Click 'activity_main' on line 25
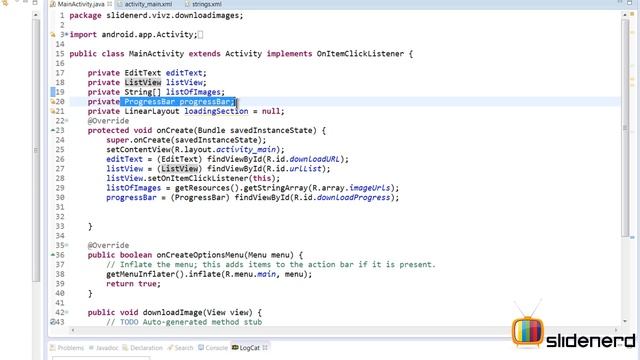Image resolution: width=640 pixels, height=360 pixels. (246, 150)
